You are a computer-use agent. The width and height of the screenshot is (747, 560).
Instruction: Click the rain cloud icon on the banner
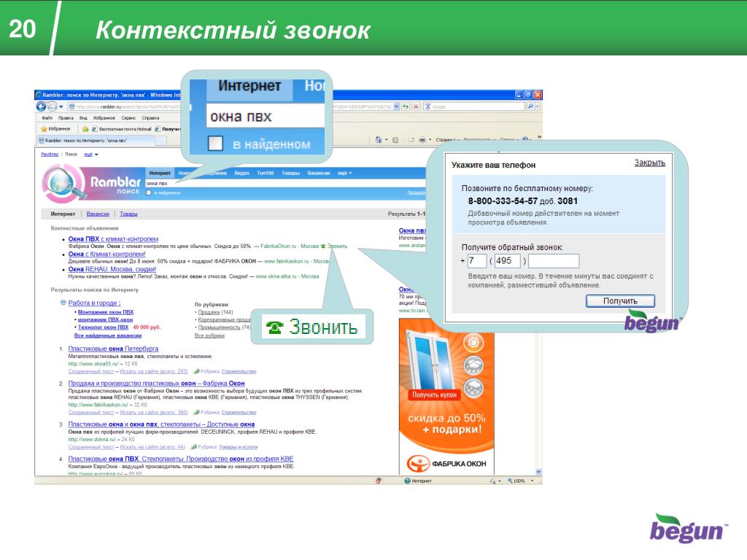[473, 365]
